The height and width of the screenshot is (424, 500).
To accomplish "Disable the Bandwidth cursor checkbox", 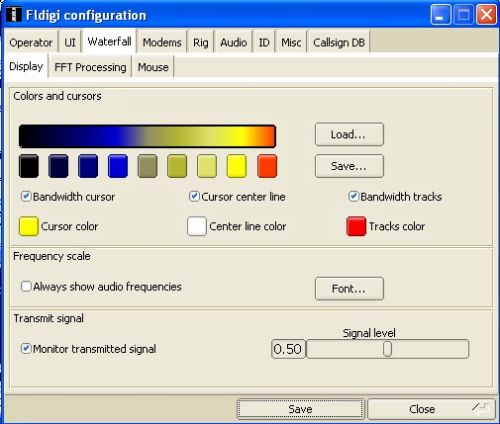I will tap(26, 196).
